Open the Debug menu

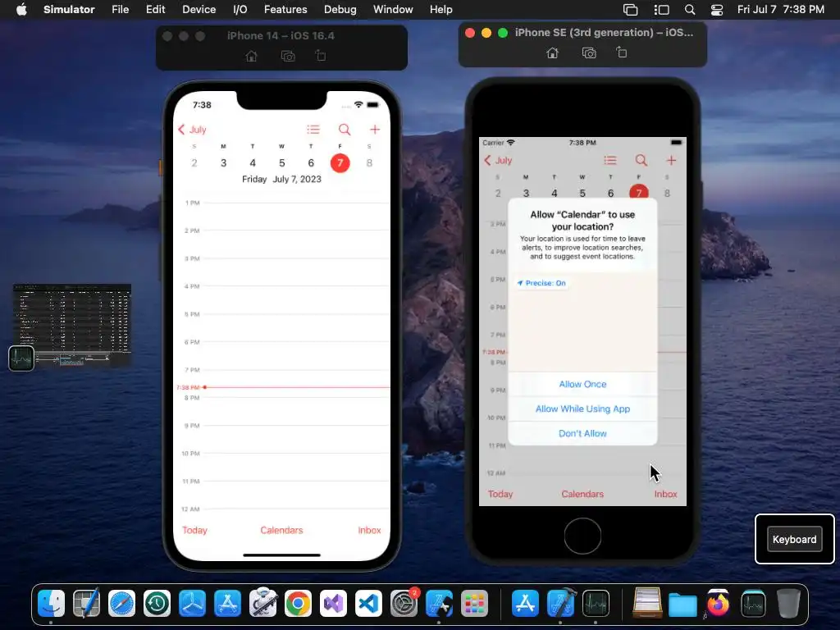[340, 10]
